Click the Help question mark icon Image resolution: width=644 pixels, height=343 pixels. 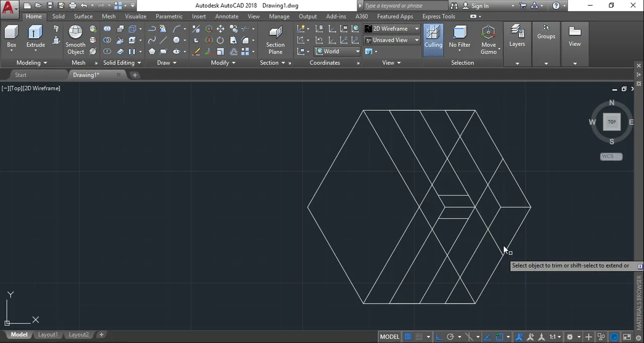555,6
